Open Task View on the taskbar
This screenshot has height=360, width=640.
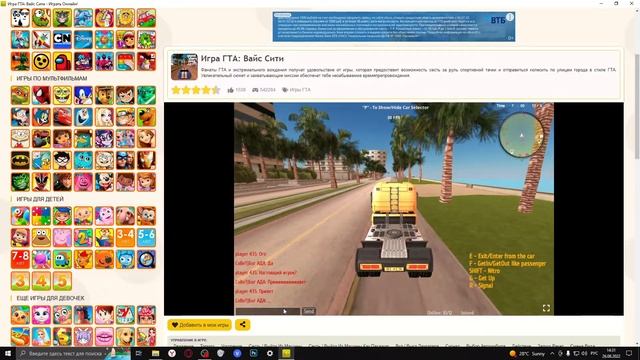[x=139, y=353]
